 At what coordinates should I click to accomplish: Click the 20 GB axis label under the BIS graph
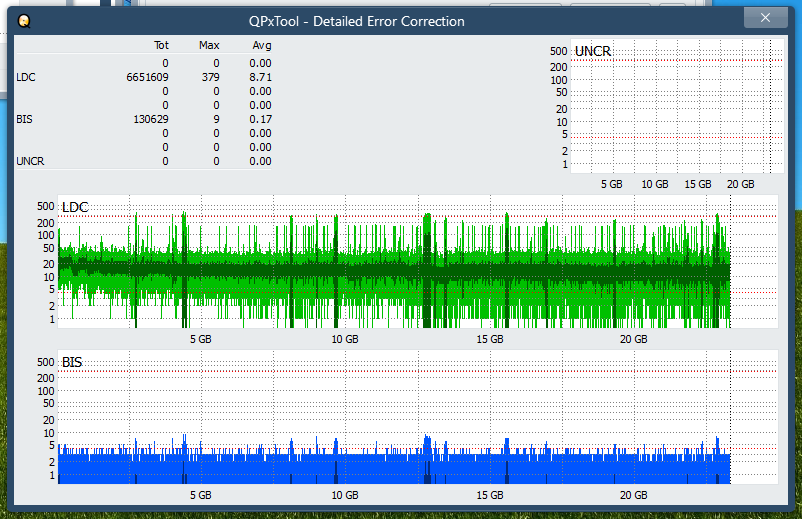(x=633, y=495)
